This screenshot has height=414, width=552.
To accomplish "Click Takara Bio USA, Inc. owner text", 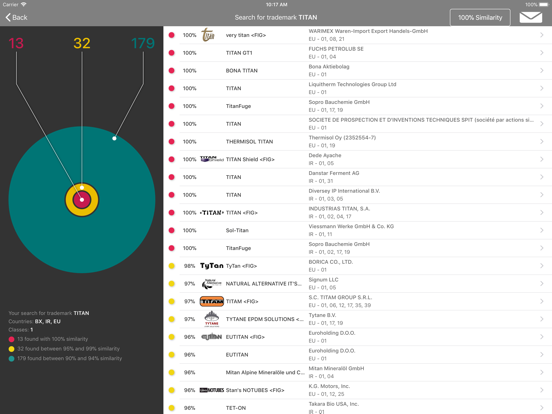I will pos(334,404).
